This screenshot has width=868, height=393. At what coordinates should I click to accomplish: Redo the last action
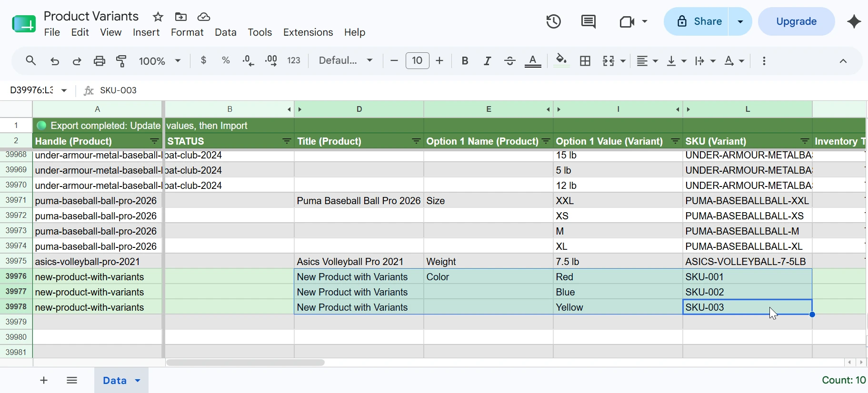[77, 61]
